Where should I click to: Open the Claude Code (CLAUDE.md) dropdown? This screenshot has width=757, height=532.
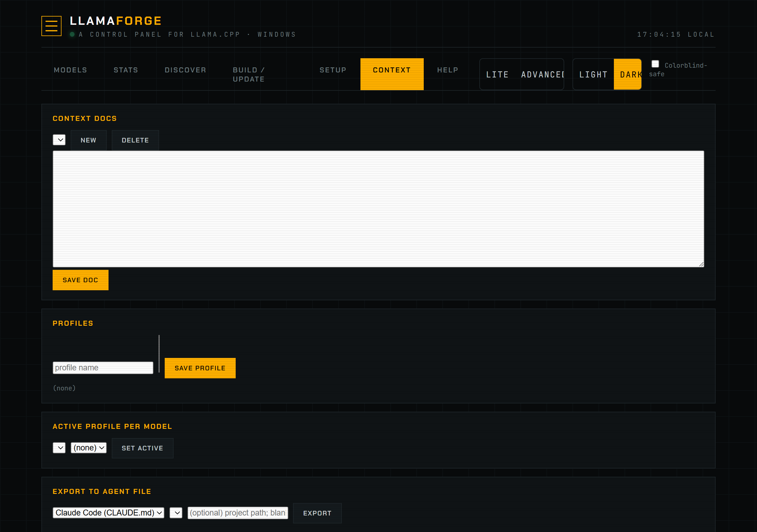coord(109,513)
